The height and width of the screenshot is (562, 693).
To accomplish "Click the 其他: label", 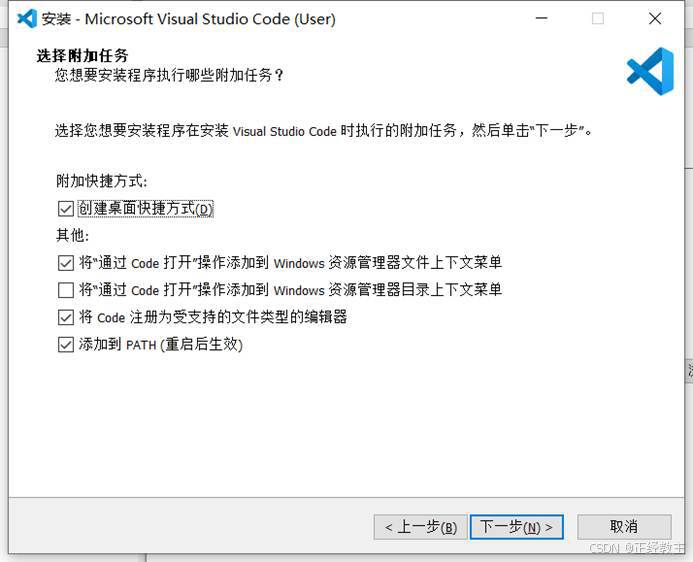I will tap(72, 235).
